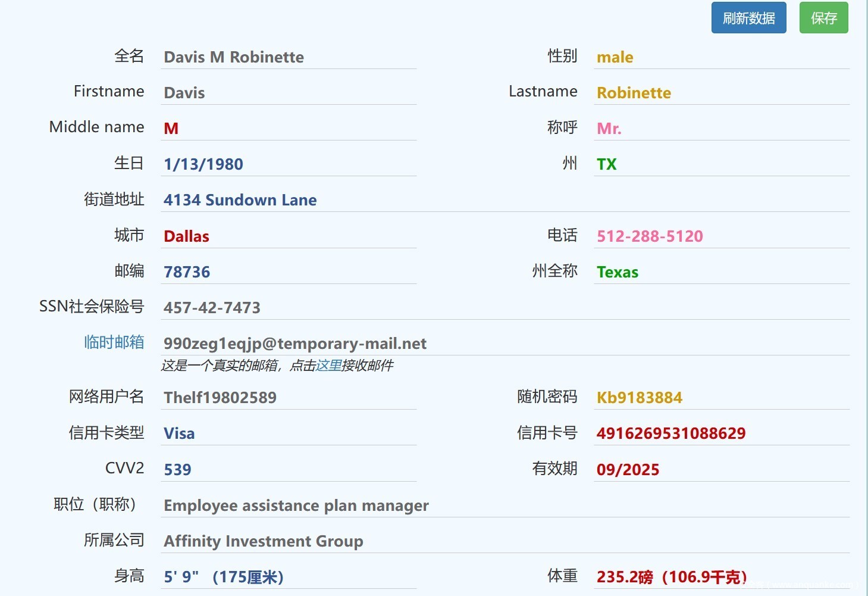Click the 刷新数据 refresh data button
The height and width of the screenshot is (596, 868).
[748, 18]
